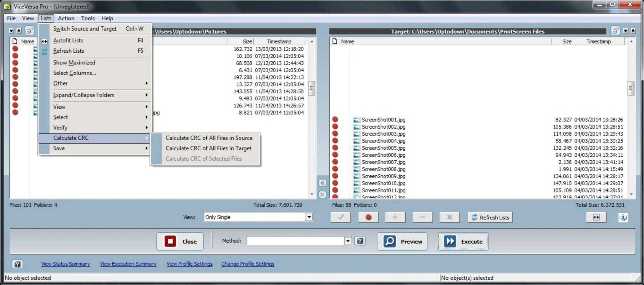Expand the Expand/Collapse Folders submenu

95,95
